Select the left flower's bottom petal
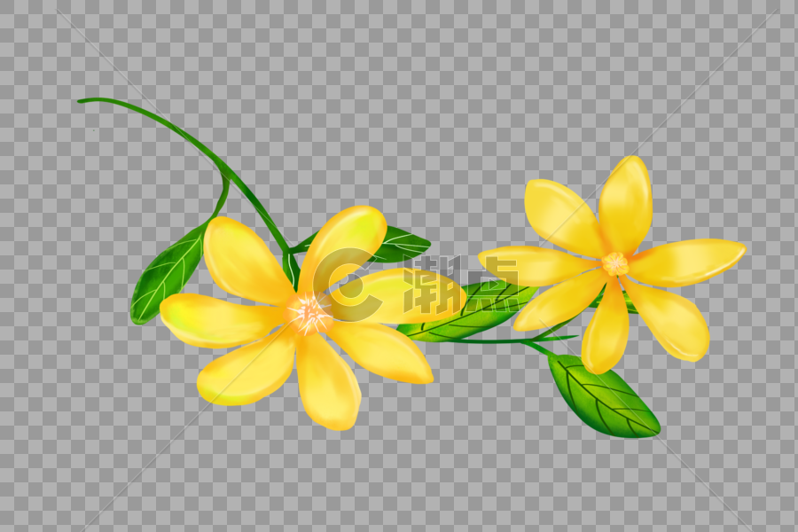This screenshot has width=798, height=532. pos(328,383)
